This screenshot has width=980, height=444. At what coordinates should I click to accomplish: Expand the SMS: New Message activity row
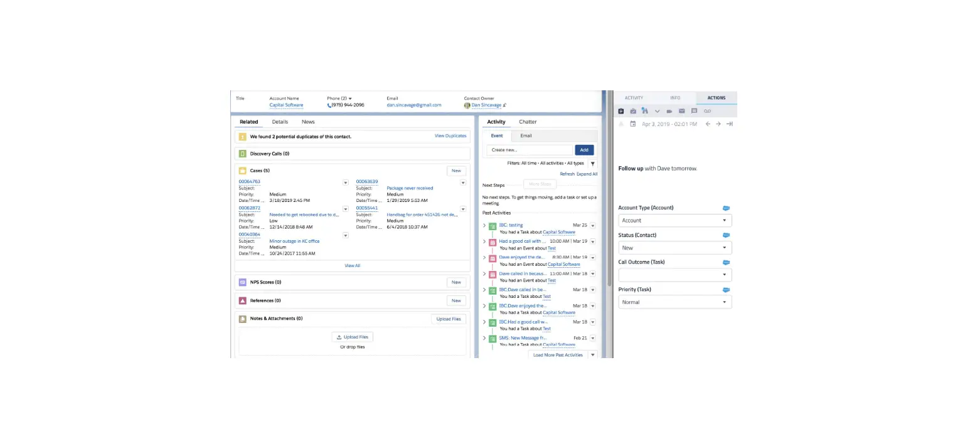point(484,338)
